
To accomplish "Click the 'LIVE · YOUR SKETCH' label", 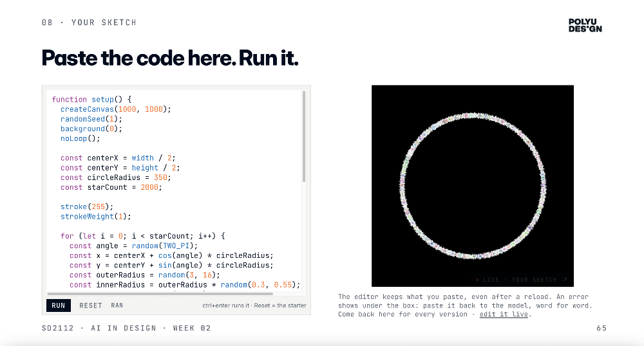I will click(x=520, y=280).
